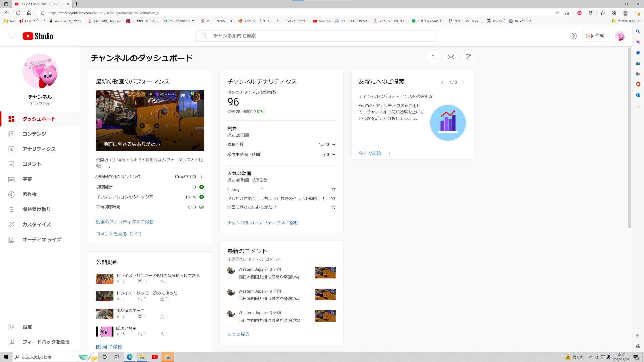
Task: Click first Western Japan comment video thumbnail
Action: pyautogui.click(x=326, y=273)
